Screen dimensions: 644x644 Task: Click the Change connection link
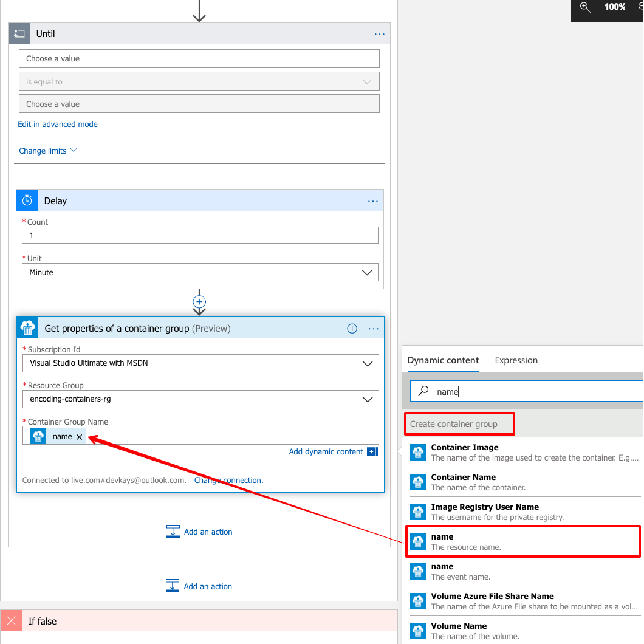click(x=228, y=480)
